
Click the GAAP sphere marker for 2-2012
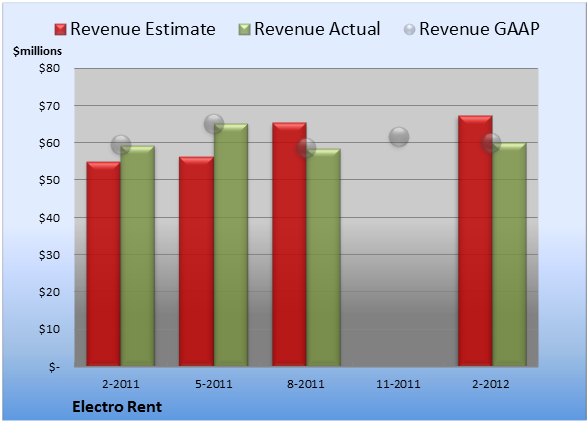[491, 143]
